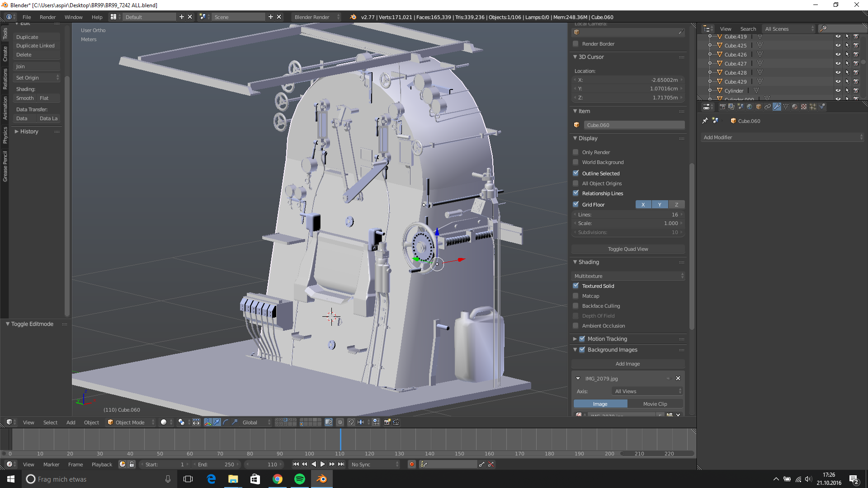Enable the Only Render checkbox
The height and width of the screenshot is (488, 868).
(x=576, y=152)
